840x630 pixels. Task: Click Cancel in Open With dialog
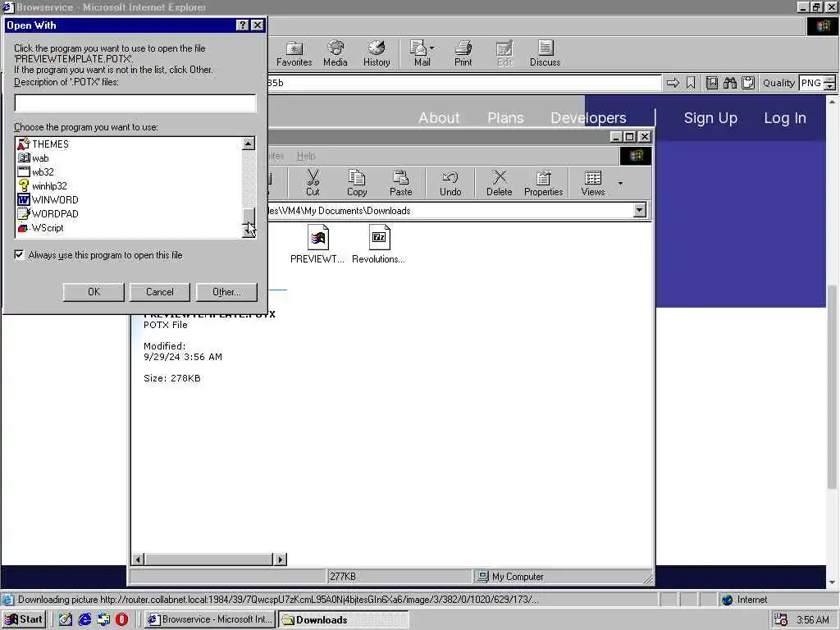click(160, 292)
